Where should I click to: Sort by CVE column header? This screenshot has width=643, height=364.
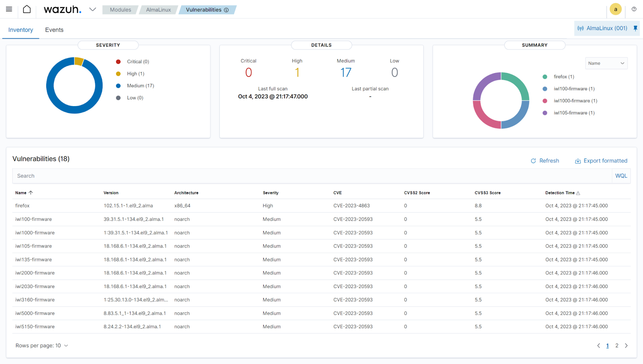[x=338, y=193]
